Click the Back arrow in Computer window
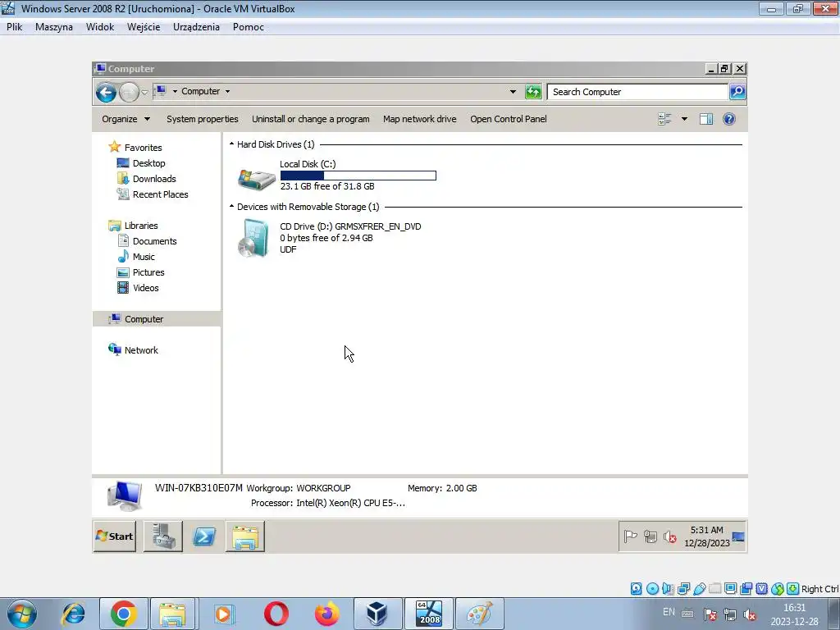The image size is (840, 630). coord(106,92)
